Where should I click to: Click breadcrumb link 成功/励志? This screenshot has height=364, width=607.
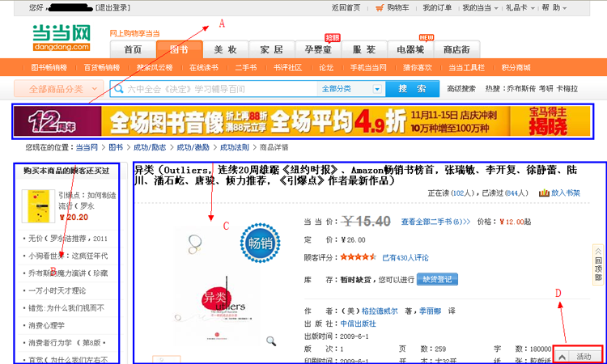(x=150, y=147)
